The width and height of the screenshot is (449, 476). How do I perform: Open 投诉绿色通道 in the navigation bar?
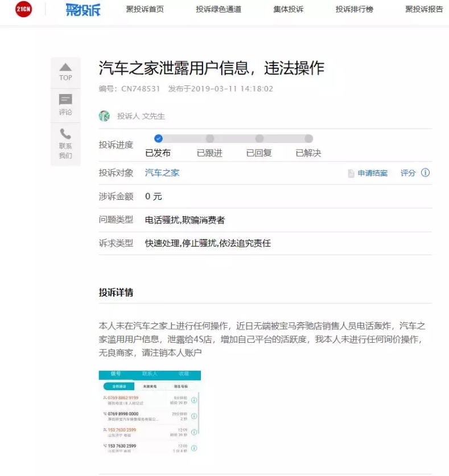[219, 10]
